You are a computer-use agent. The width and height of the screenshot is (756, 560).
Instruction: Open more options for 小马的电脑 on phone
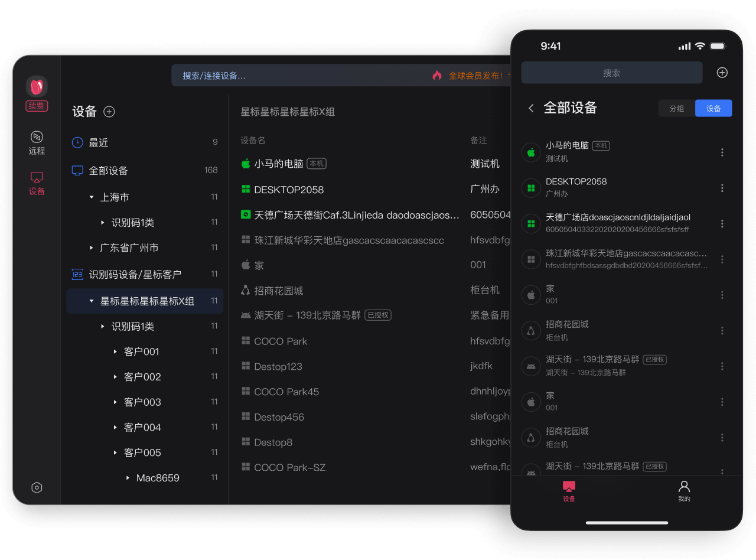point(722,152)
